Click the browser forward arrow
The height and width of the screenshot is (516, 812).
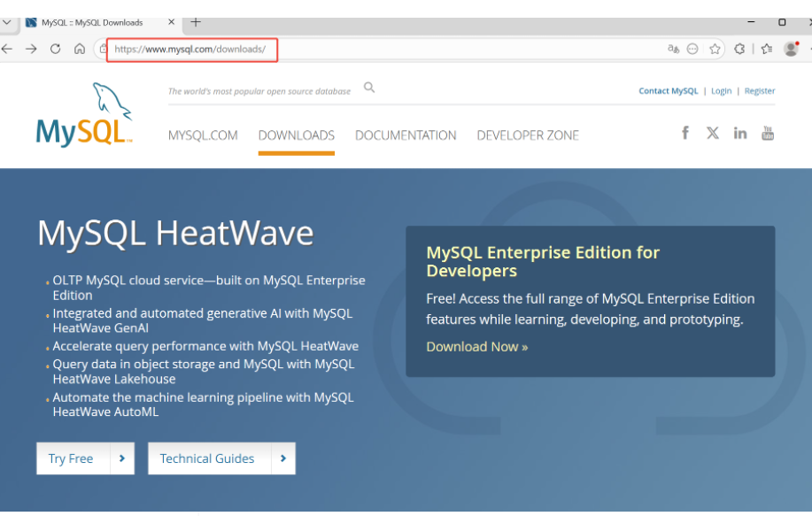31,50
